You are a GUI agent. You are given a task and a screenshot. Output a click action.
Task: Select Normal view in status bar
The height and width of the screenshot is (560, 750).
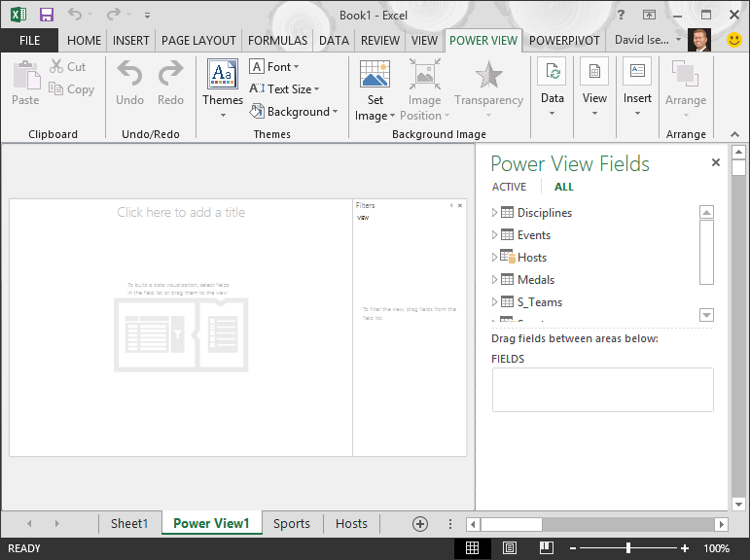pos(472,548)
